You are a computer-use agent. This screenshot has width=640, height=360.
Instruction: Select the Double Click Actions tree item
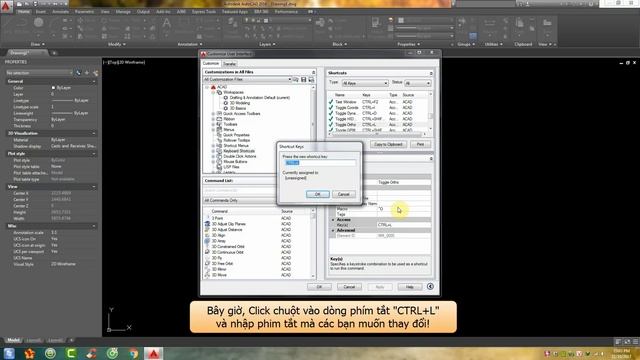coord(240,156)
